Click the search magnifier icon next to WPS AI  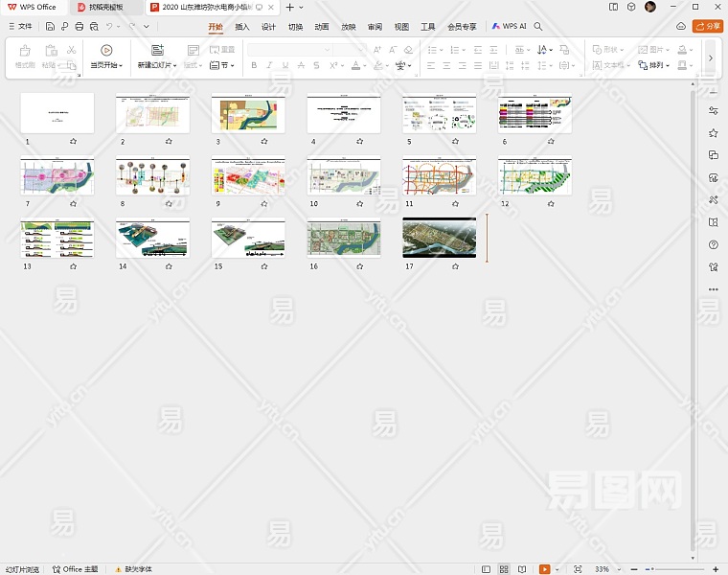coord(542,27)
